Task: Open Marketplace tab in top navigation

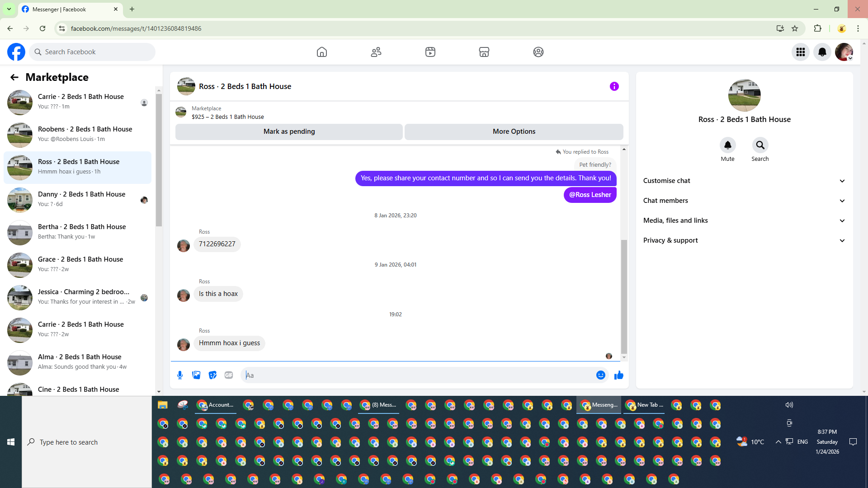Action: [484, 52]
